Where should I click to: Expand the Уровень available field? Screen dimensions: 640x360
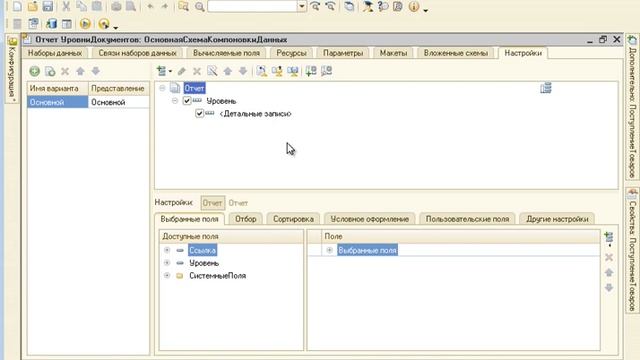pos(167,263)
